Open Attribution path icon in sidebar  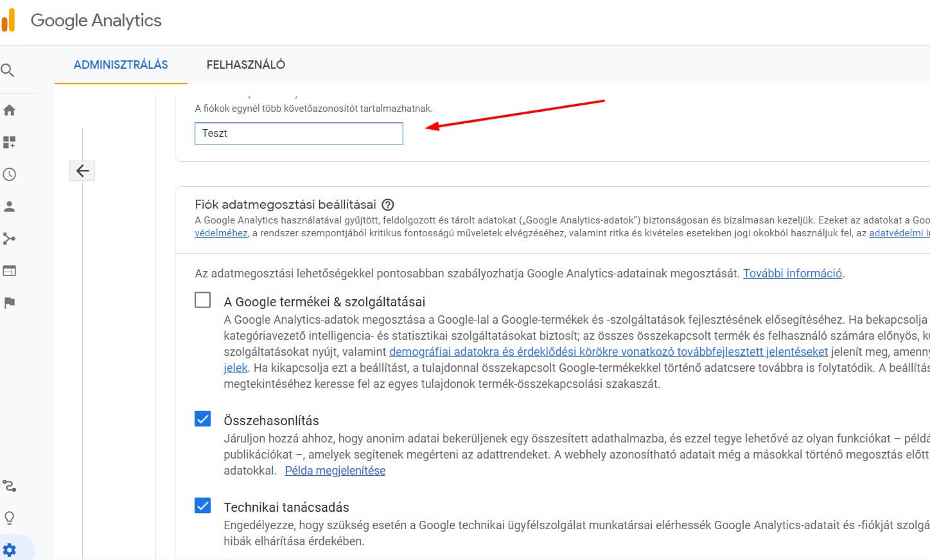pos(9,486)
